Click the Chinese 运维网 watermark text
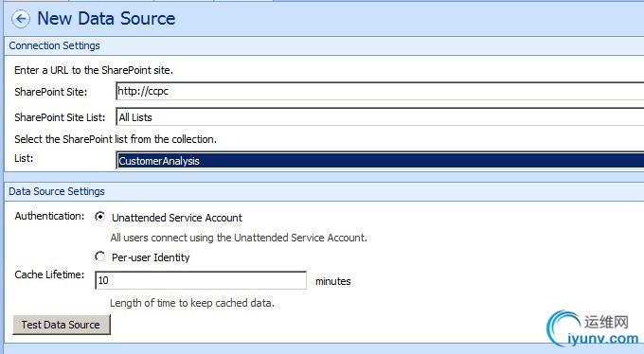The height and width of the screenshot is (354, 644). pyautogui.click(x=606, y=322)
